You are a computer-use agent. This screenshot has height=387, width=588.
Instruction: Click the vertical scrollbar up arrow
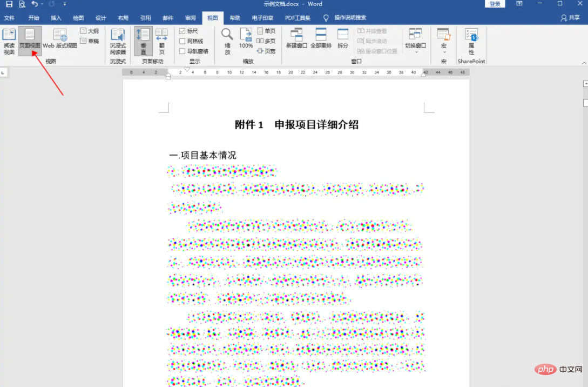pos(585,84)
